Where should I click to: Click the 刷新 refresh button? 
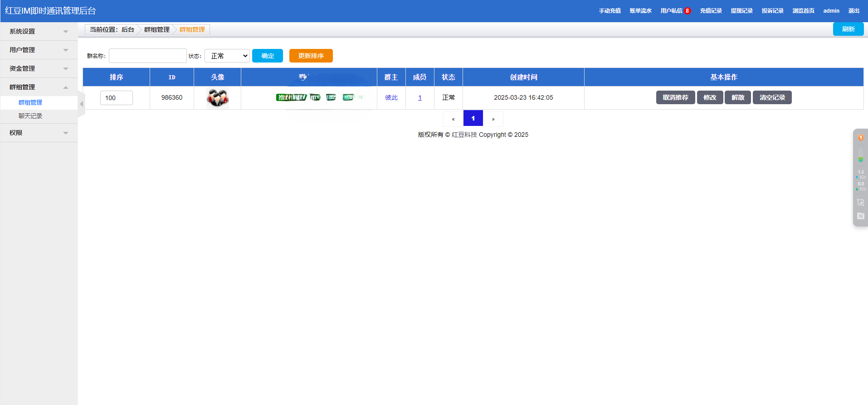tap(848, 29)
